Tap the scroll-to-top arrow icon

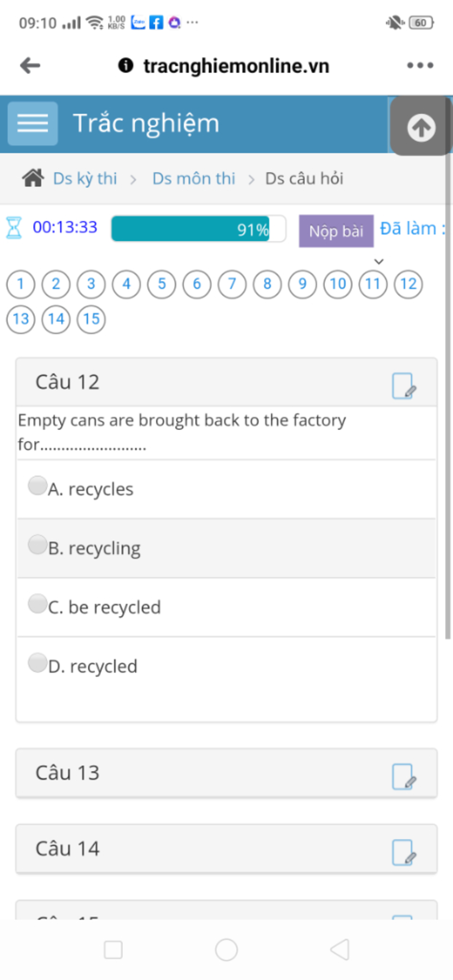(421, 127)
